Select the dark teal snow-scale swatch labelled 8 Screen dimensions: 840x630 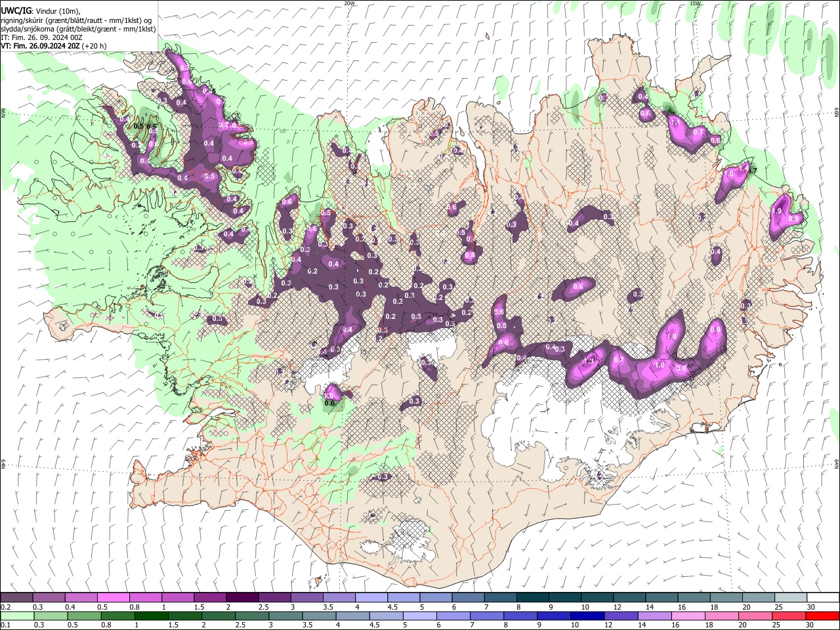point(532,597)
